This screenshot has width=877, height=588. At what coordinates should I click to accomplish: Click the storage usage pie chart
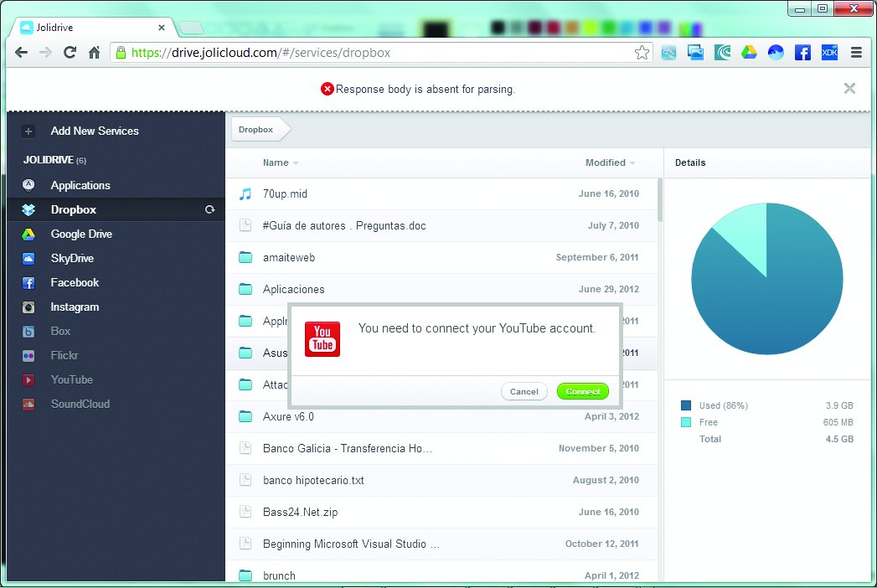[766, 279]
